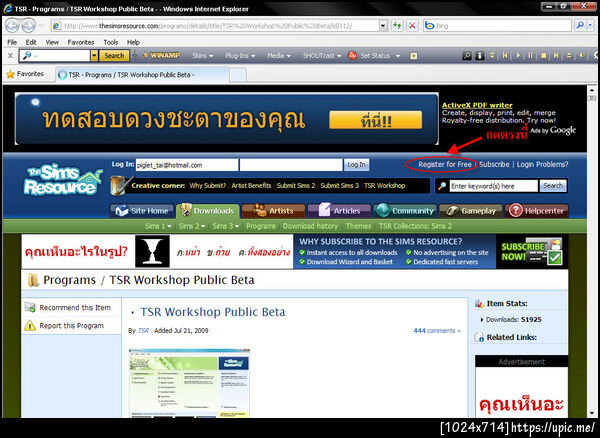Click the Bing search magnifier icon

580,26
